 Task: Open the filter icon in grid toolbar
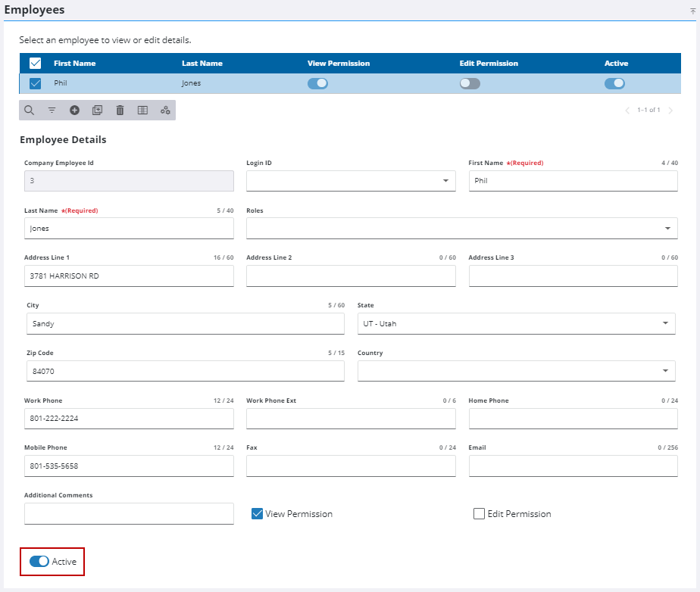click(52, 111)
